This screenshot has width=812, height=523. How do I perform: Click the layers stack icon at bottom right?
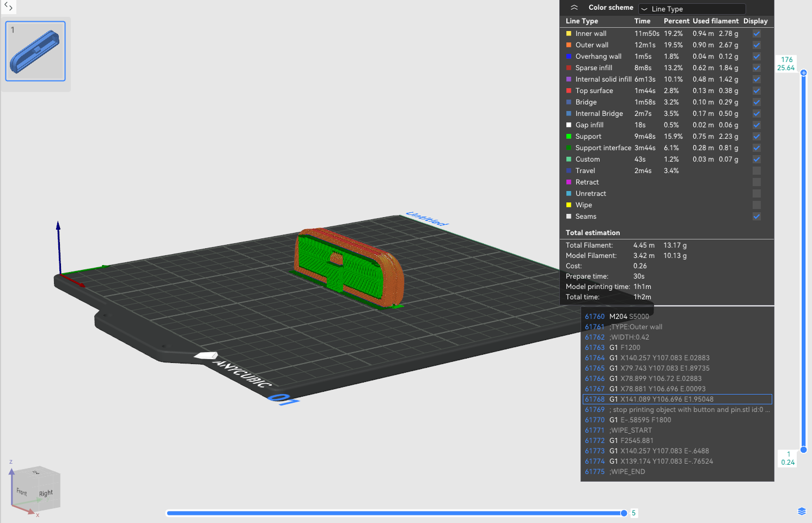[802, 511]
